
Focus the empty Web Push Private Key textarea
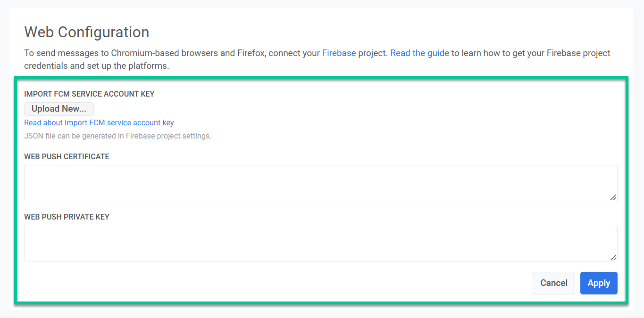tap(321, 243)
